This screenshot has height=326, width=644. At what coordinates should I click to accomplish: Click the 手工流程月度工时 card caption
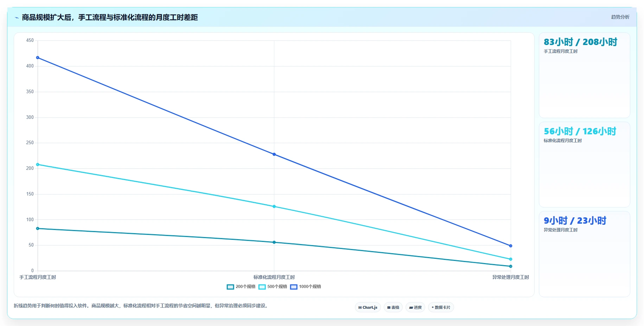561,51
